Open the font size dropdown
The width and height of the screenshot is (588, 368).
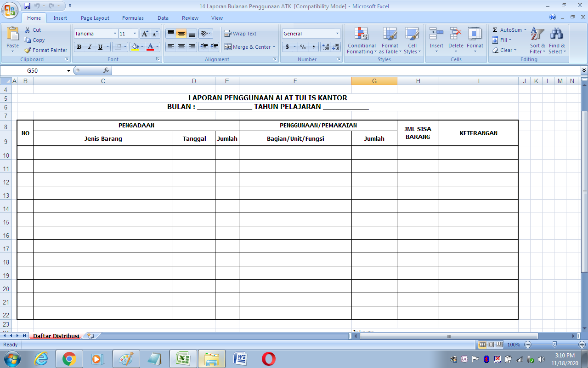[135, 34]
